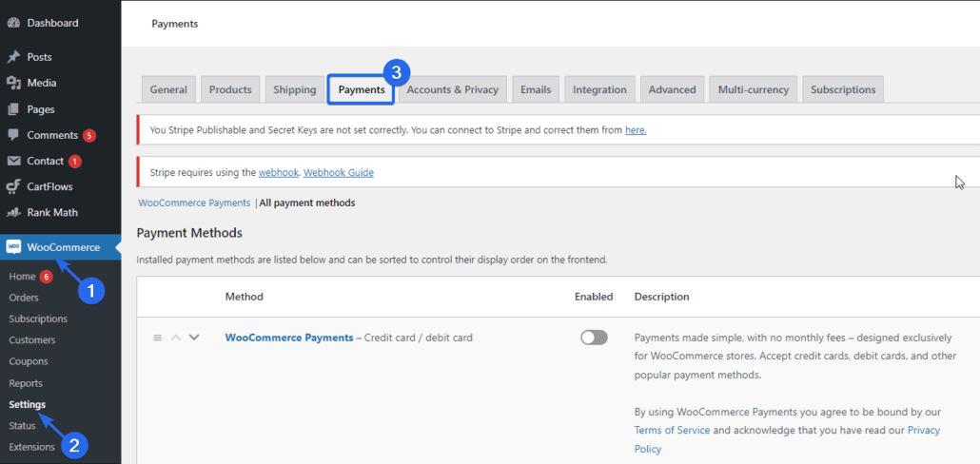Click the Posts pin icon
Image resolution: width=980 pixels, height=464 pixels.
[x=13, y=57]
